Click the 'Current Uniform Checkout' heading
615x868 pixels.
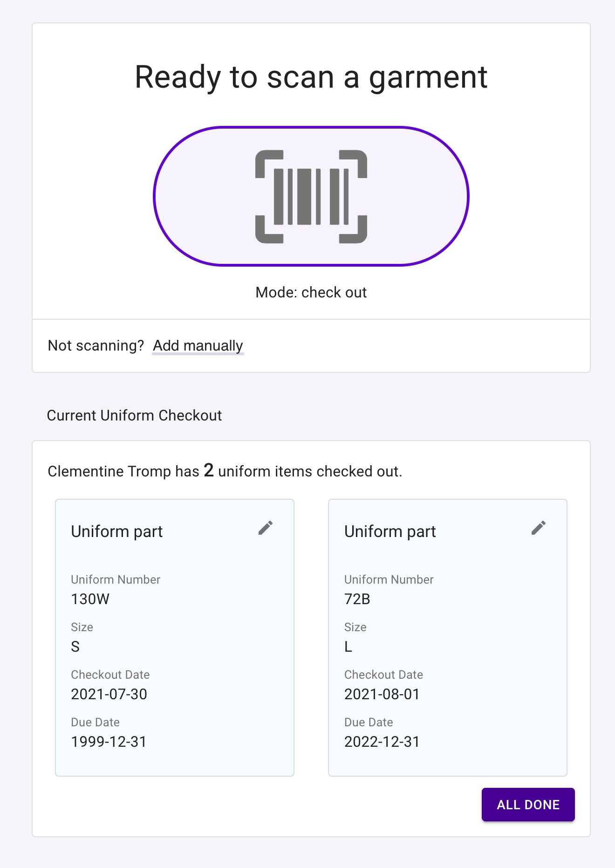coord(134,415)
